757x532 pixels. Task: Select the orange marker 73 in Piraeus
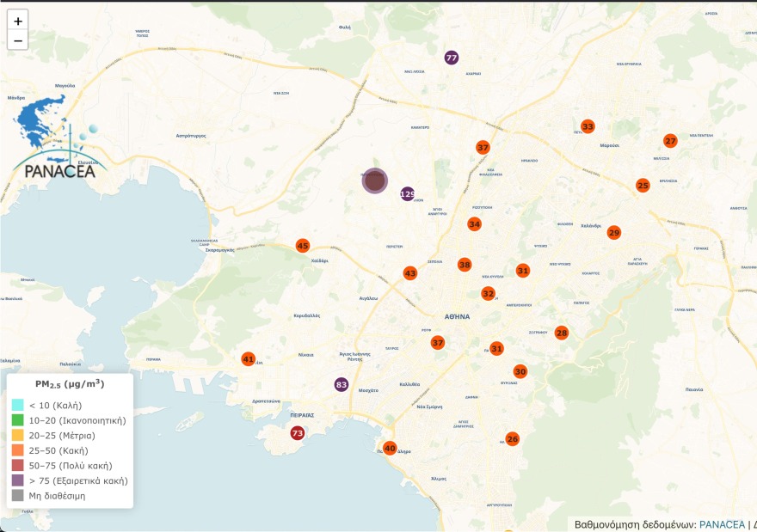click(x=296, y=433)
